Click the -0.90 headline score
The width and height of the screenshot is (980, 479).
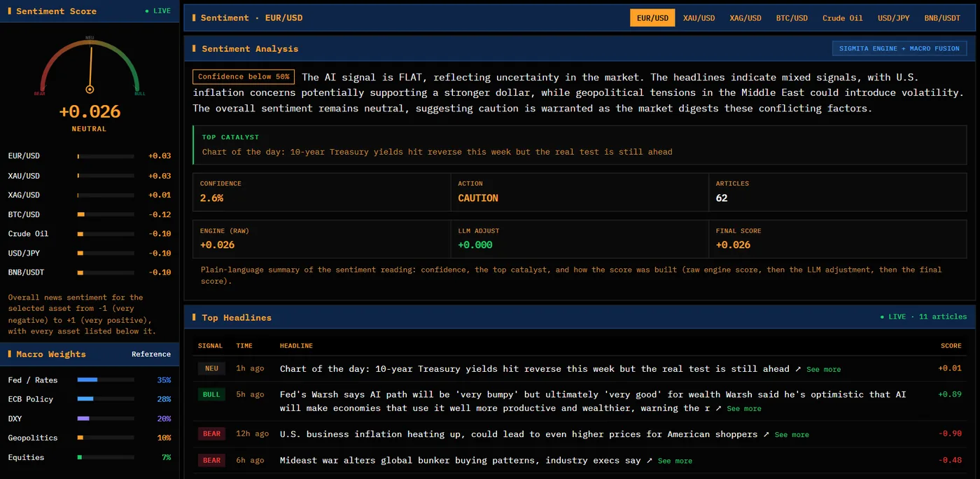(950, 434)
